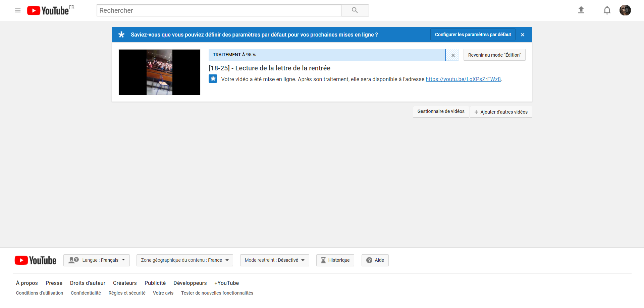Screen dimensions: 644x308
Task: Open Conditions d'utilisation link
Action: (40, 293)
